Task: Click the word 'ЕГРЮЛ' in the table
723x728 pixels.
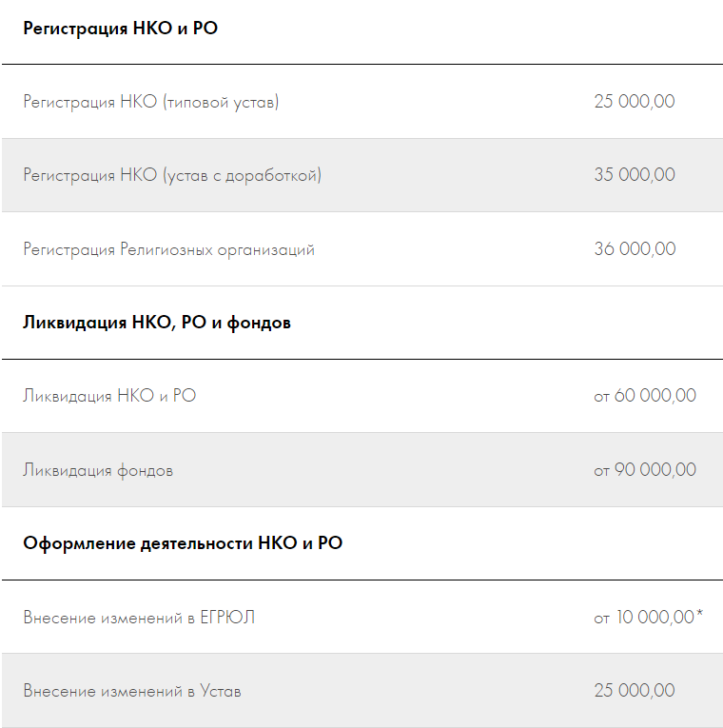Action: (x=227, y=618)
